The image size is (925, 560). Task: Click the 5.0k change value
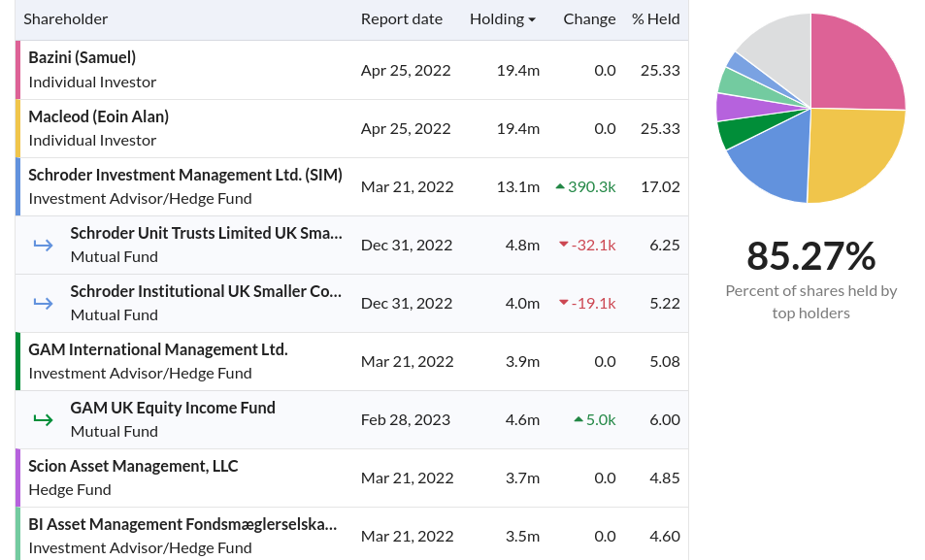coord(601,419)
